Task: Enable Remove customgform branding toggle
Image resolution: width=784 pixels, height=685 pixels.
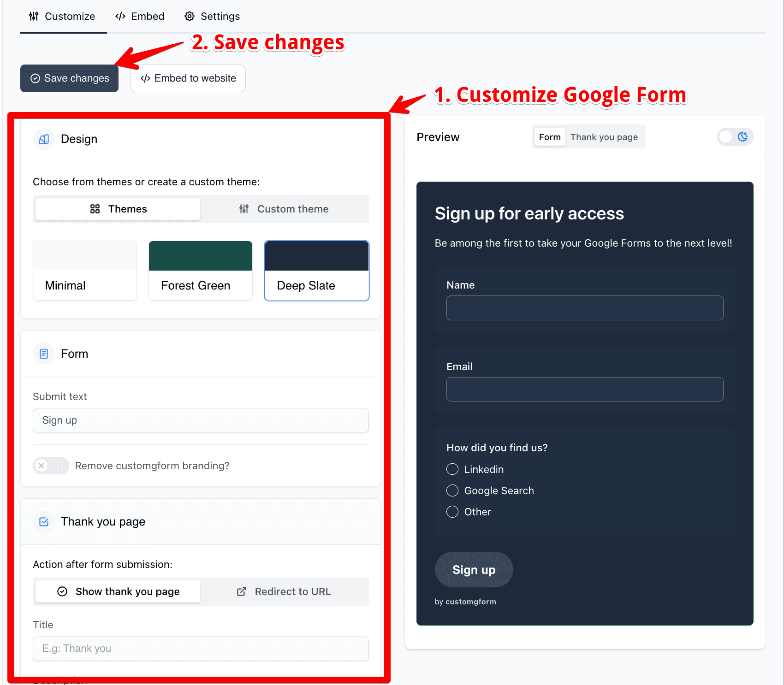Action: point(51,466)
